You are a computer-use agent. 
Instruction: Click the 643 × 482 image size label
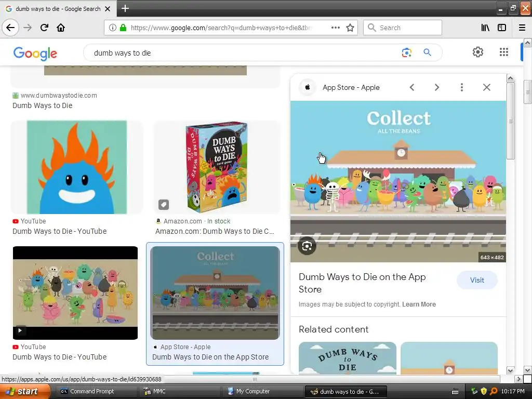492,258
